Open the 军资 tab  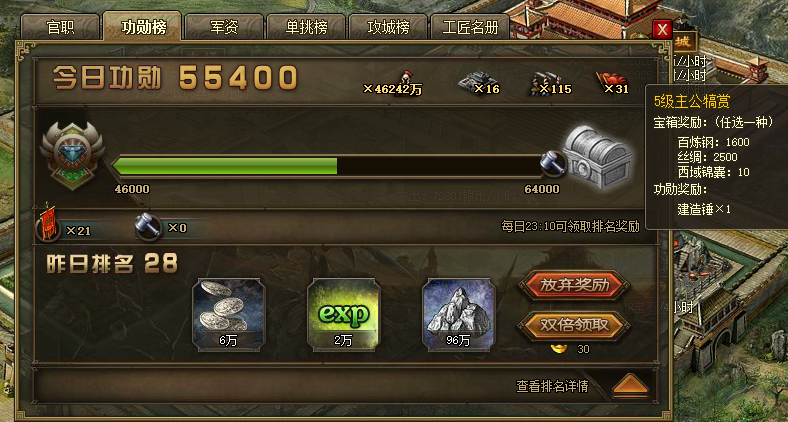tap(224, 27)
